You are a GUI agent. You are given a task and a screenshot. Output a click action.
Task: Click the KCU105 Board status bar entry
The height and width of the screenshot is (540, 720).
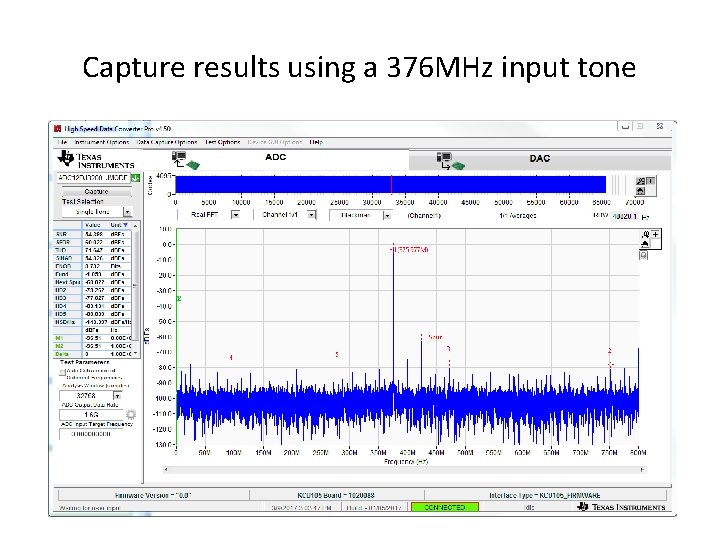click(336, 495)
